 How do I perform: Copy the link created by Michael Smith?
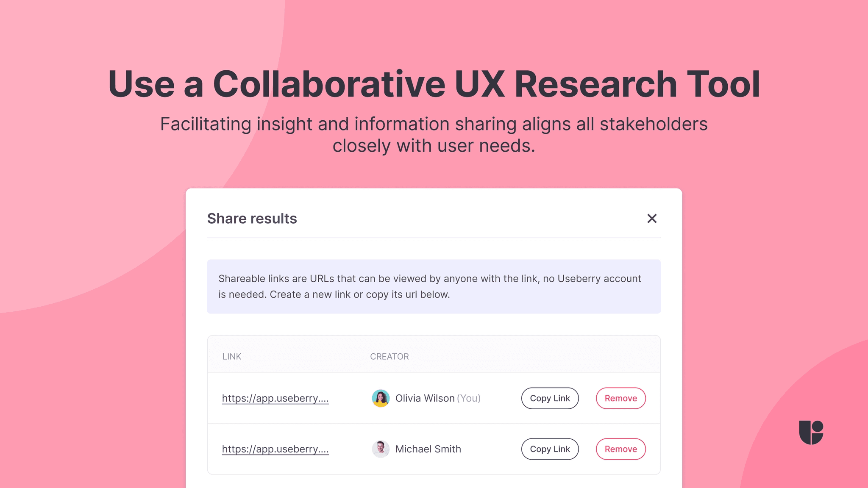pyautogui.click(x=549, y=449)
